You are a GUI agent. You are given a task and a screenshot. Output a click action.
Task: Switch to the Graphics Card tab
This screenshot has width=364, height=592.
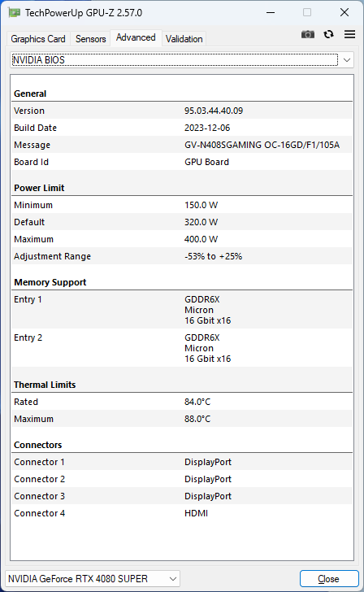[38, 39]
